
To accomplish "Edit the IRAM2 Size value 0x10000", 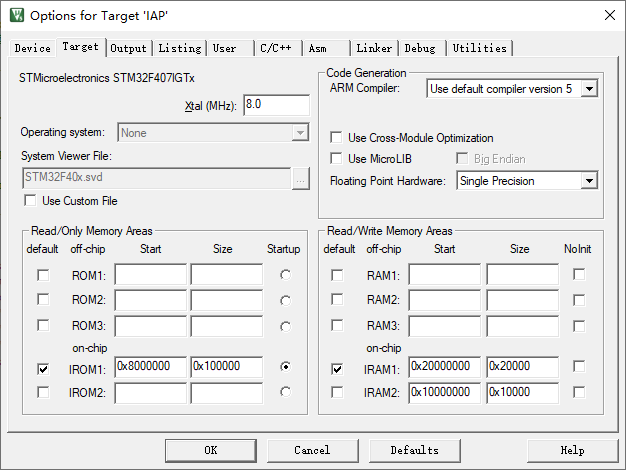I will click(523, 393).
